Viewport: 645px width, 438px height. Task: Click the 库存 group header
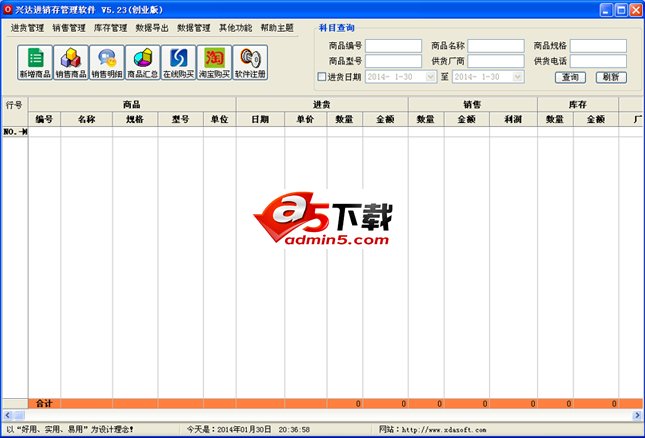point(578,104)
